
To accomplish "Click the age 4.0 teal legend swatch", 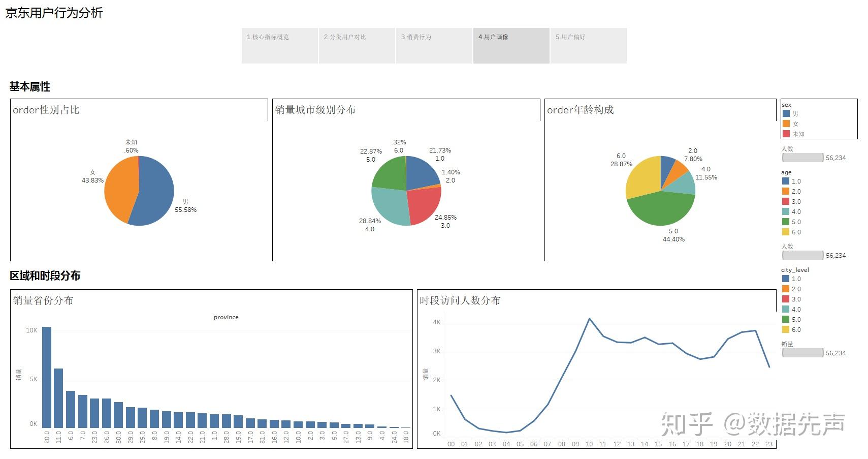I will point(786,211).
